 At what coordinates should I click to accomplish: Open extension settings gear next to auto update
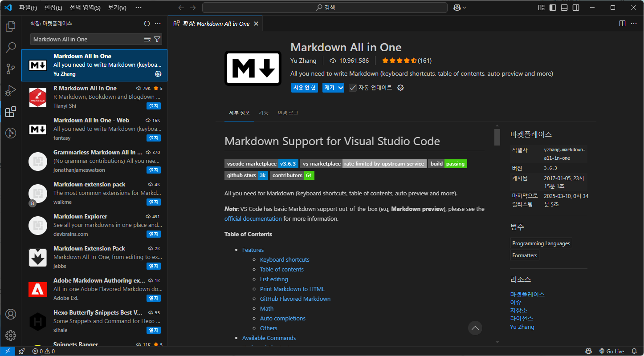pyautogui.click(x=400, y=88)
